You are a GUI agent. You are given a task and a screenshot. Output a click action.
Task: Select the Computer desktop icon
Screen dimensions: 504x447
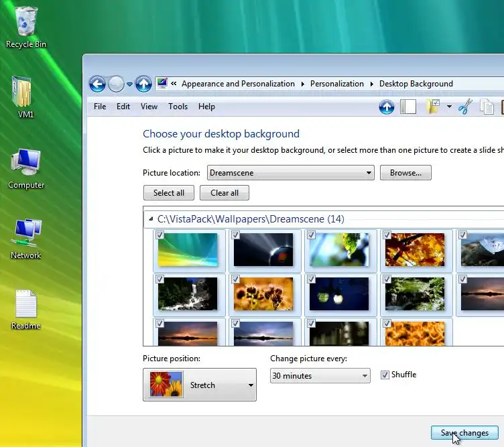[x=25, y=168]
